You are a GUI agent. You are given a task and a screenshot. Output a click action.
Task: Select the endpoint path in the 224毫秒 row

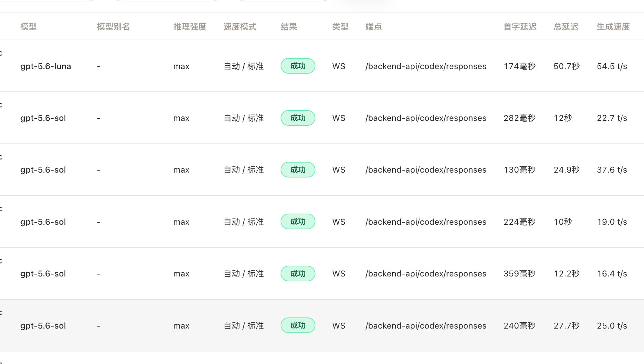click(x=426, y=222)
